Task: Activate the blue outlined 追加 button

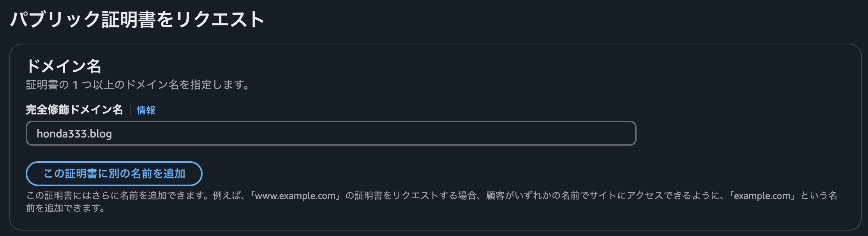Action: tap(114, 174)
